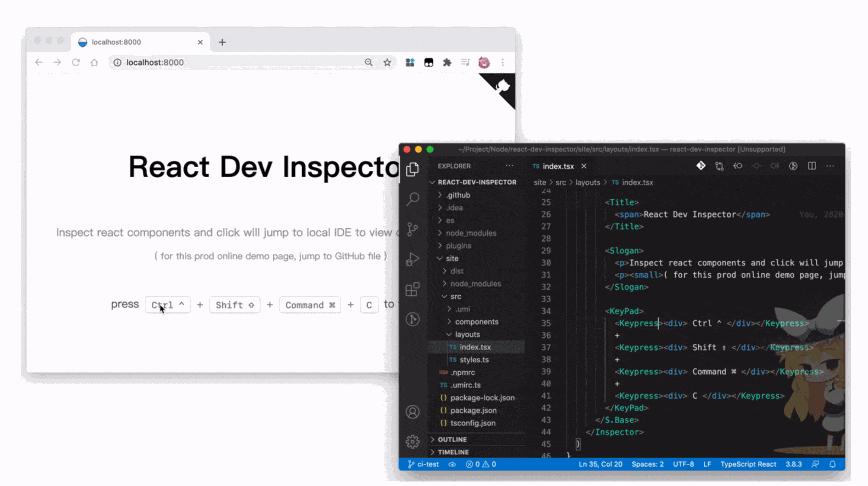Click Ln 35, Col 20 in status bar
Viewport: 868px width, 486px height.
(600, 464)
